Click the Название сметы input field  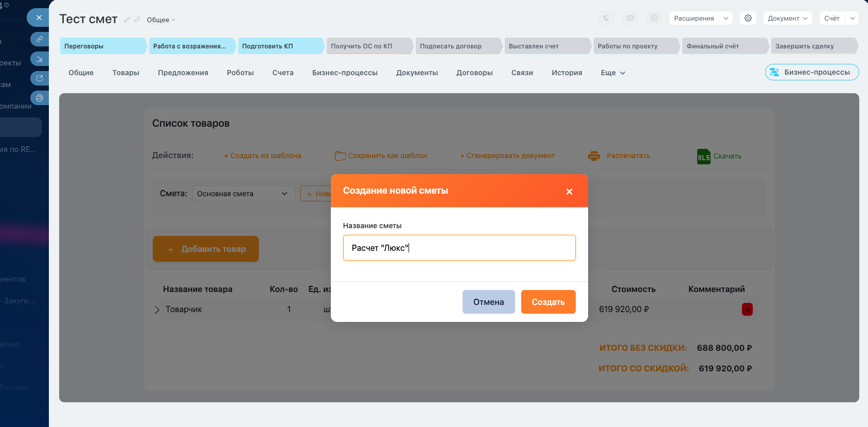(459, 248)
